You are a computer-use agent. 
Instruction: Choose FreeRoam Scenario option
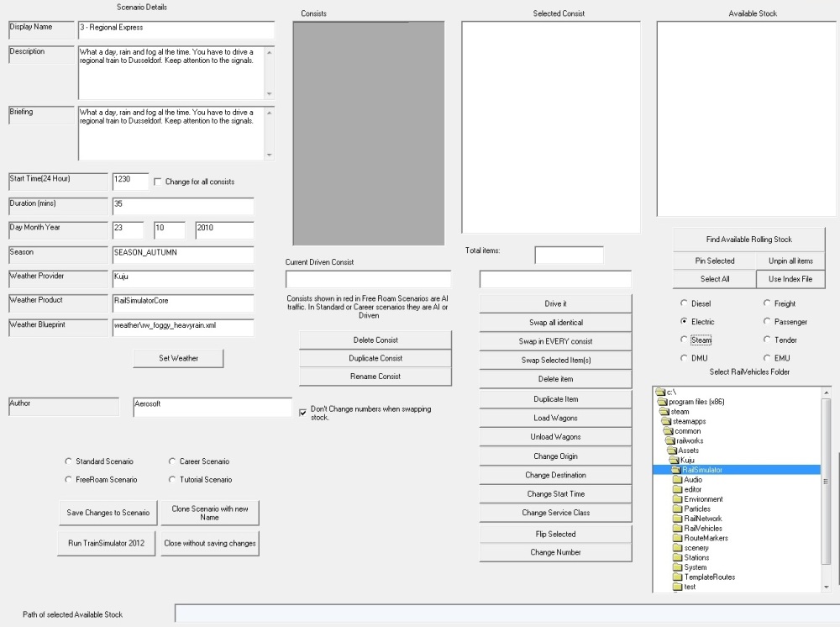(67, 480)
